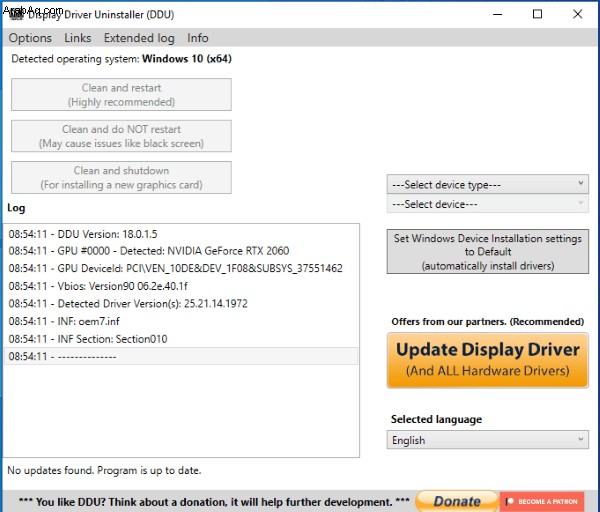Click the Update Display Driver banner
Image resolution: width=600 pixels, height=512 pixels.
pyautogui.click(x=488, y=360)
